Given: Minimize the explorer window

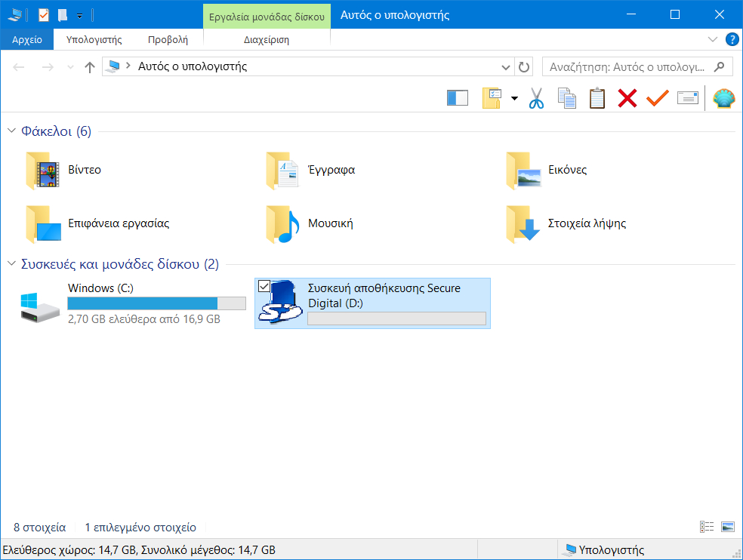Looking at the screenshot, I should coord(630,14).
